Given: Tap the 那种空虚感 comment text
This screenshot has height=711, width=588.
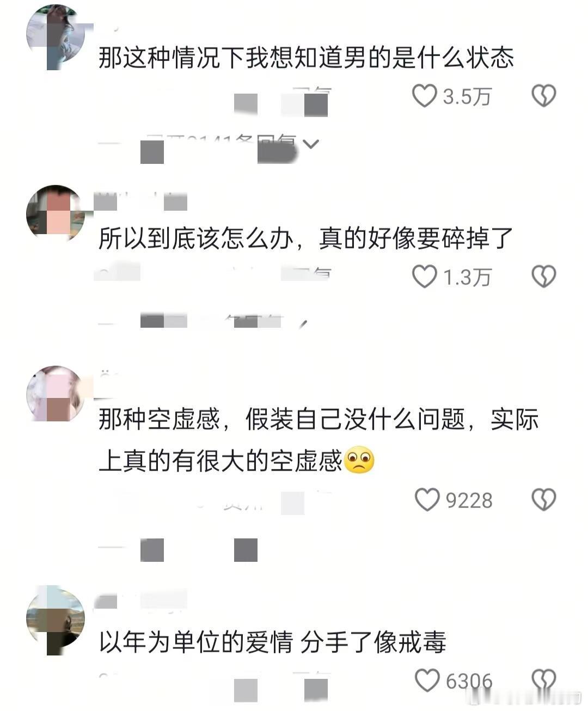Looking at the screenshot, I should pos(318,440).
